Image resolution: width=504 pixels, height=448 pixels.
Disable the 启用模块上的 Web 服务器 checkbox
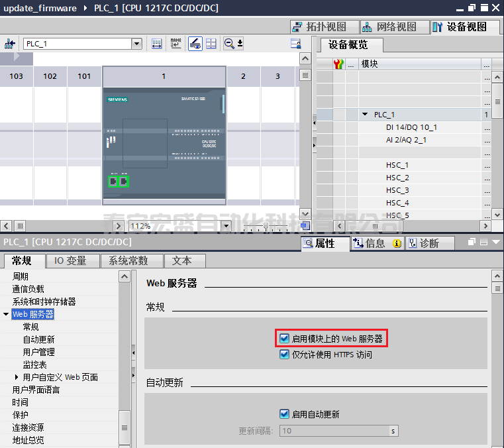click(285, 339)
